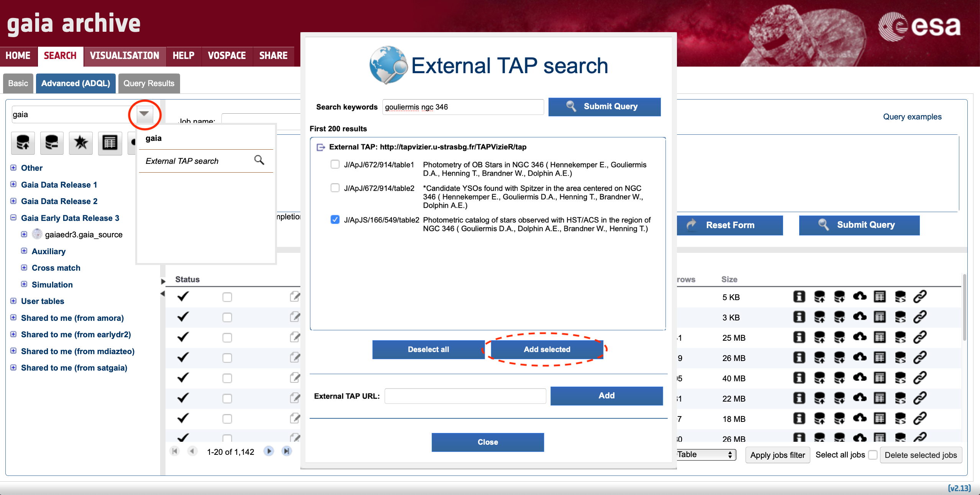Click the star cross-match toolbar icon
This screenshot has width=980, height=495.
pos(81,143)
